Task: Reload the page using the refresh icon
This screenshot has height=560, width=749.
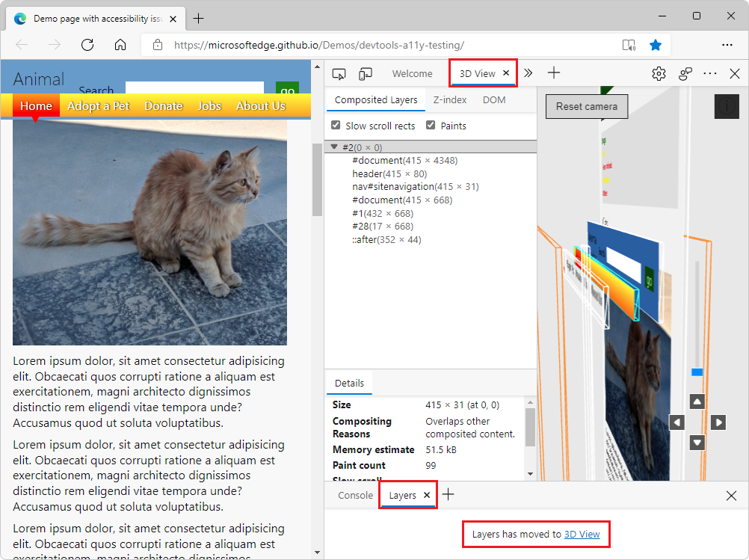Action: (x=87, y=44)
